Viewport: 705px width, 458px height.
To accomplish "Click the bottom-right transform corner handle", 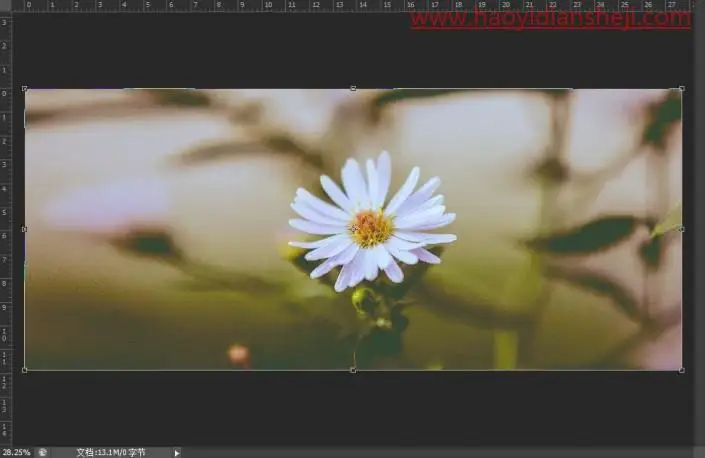I will 682,370.
